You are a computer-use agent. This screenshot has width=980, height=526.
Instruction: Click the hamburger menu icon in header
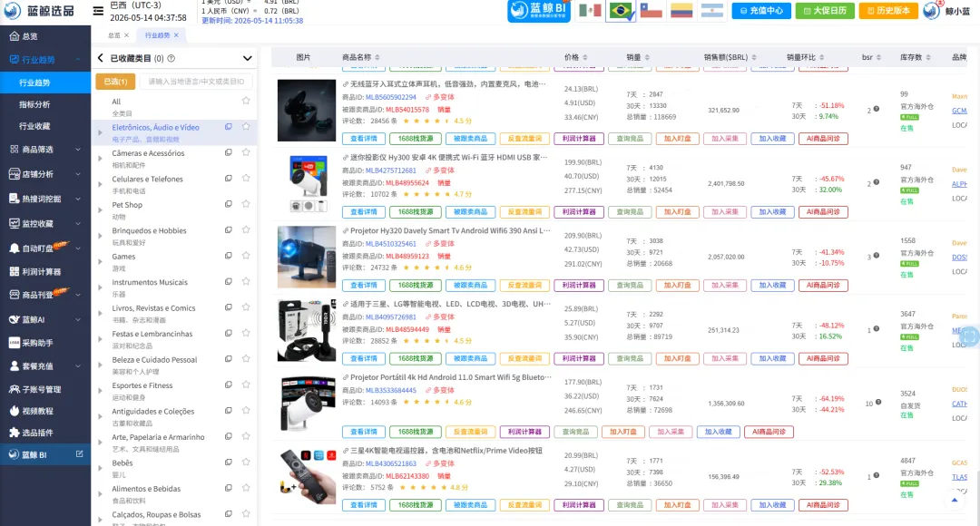[x=98, y=11]
